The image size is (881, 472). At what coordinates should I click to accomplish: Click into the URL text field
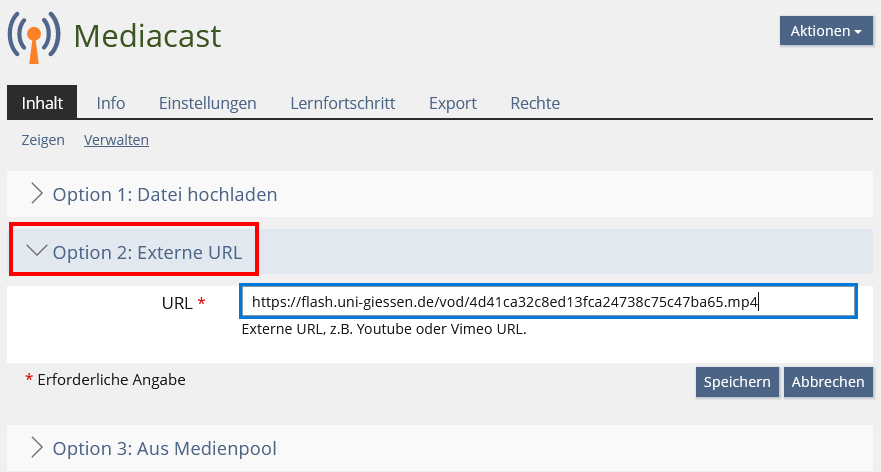[547, 301]
